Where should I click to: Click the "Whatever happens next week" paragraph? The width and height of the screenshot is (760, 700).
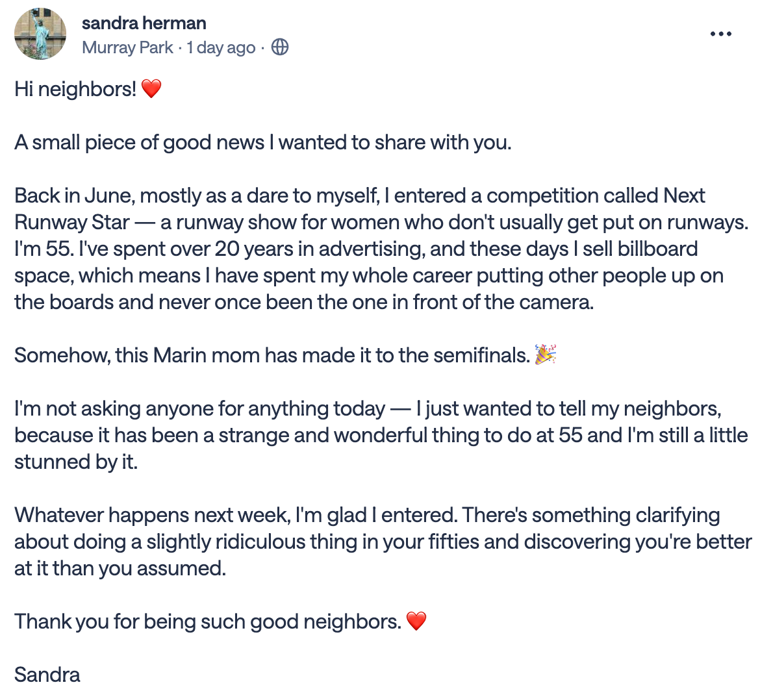point(383,542)
